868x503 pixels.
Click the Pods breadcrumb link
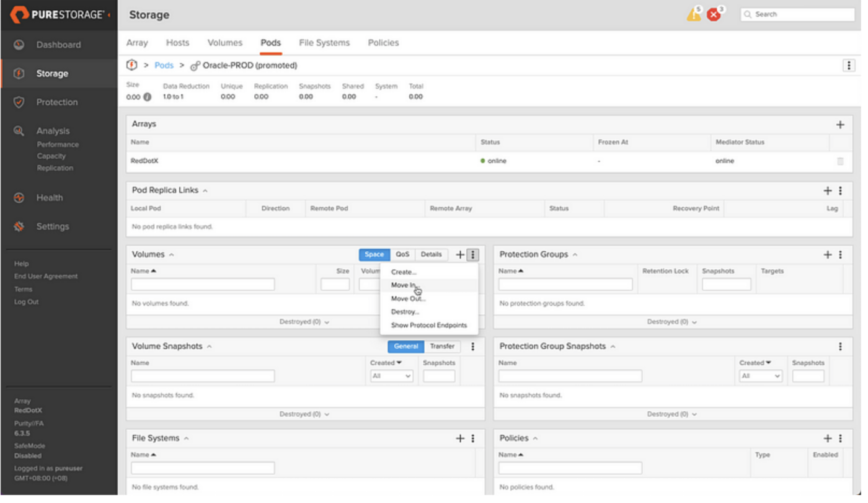point(164,65)
